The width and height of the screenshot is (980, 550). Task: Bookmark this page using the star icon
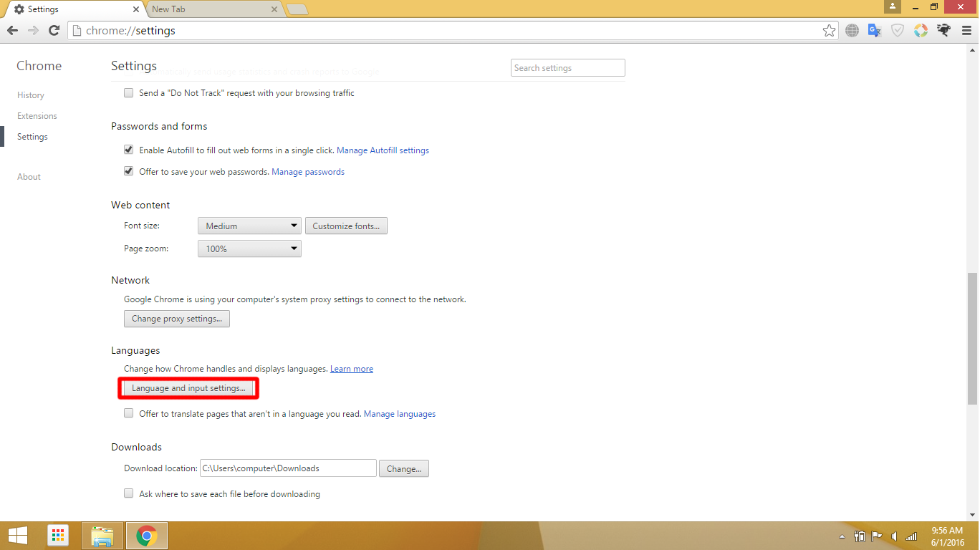(x=829, y=30)
